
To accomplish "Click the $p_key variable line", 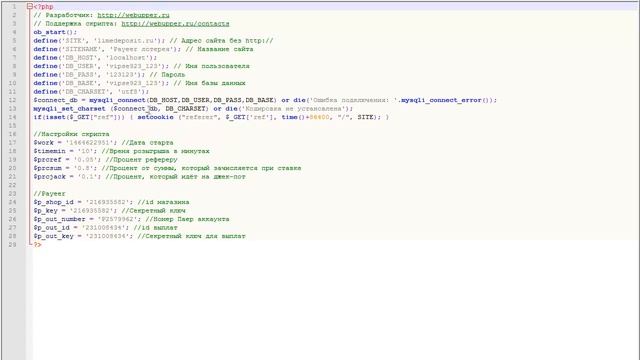I will click(109, 211).
